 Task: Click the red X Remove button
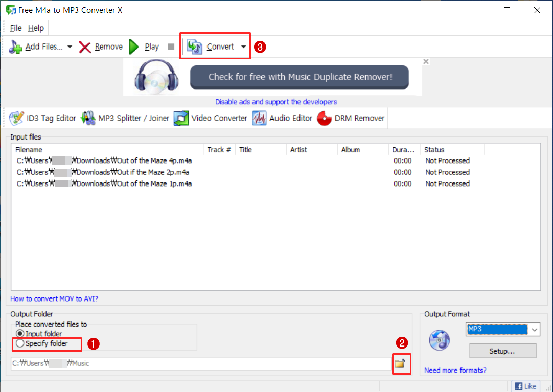click(101, 47)
